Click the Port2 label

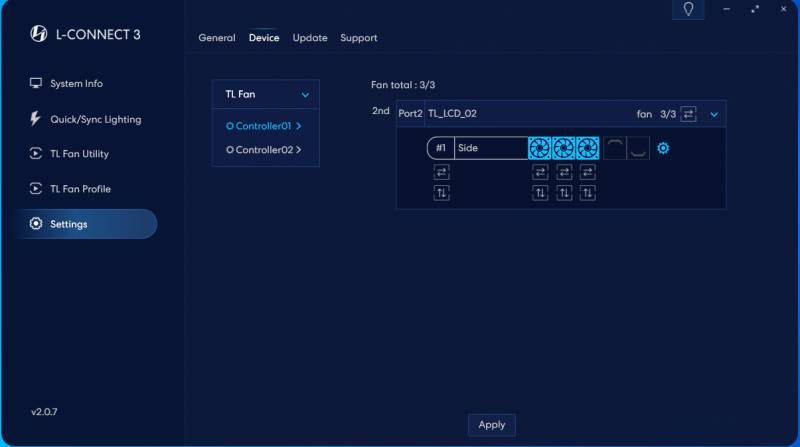point(410,113)
